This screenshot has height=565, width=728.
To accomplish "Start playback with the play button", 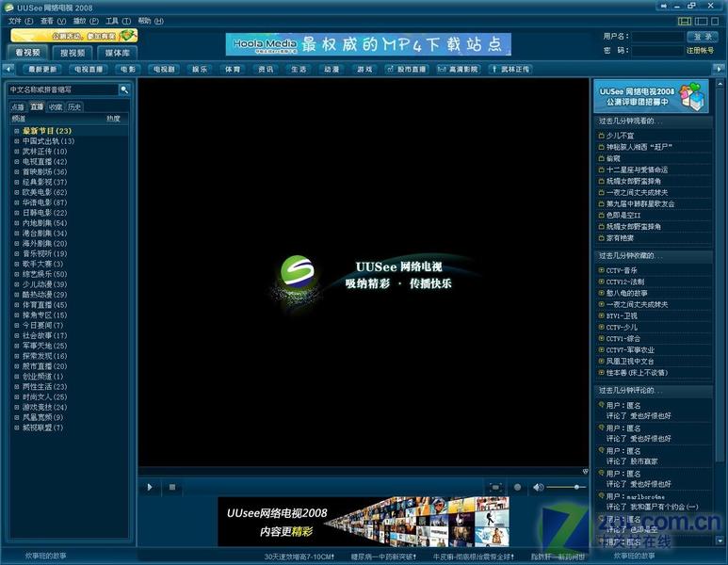I will (150, 487).
